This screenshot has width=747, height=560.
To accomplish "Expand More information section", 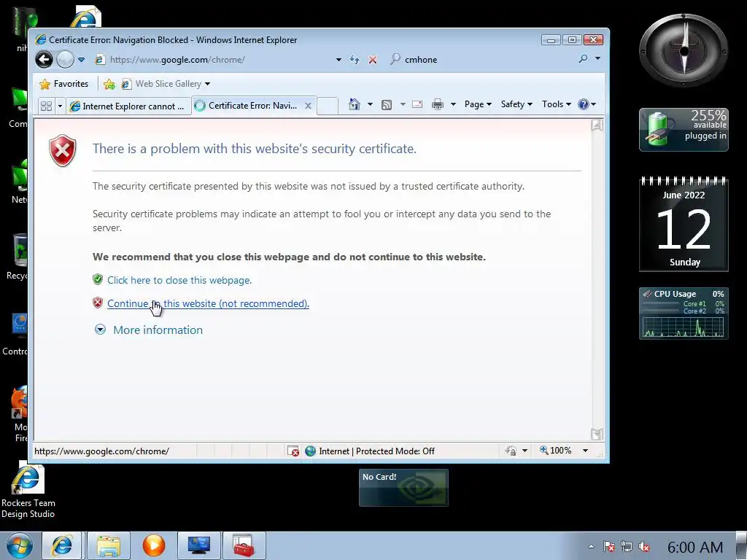I will (100, 330).
